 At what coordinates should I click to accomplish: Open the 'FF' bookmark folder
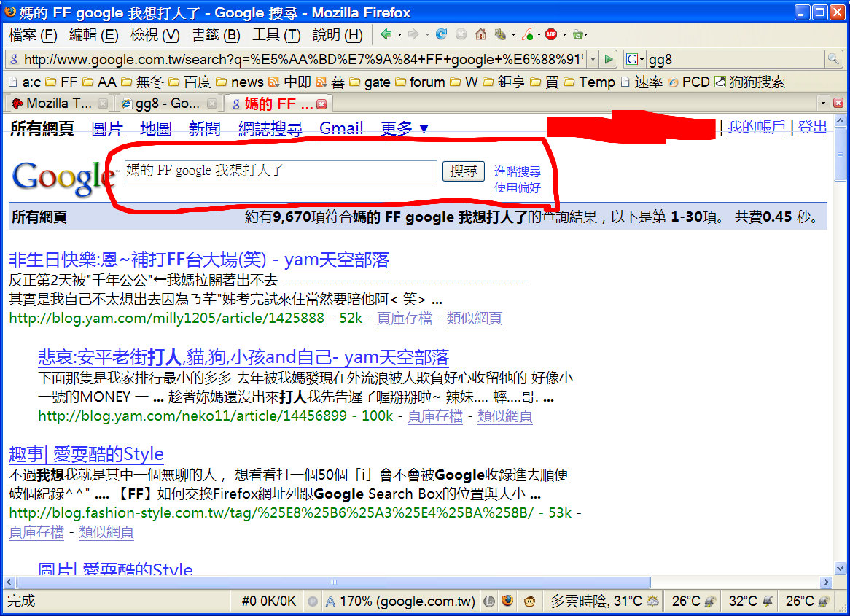(x=61, y=82)
